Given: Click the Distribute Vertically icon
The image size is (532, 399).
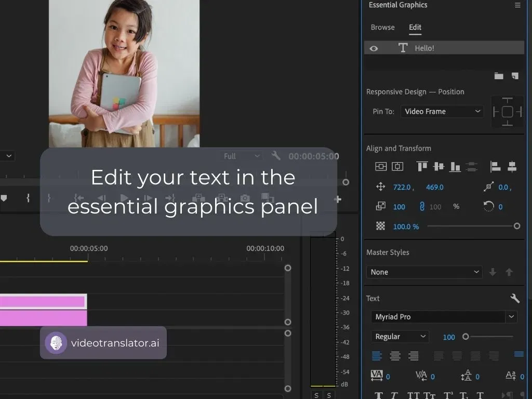Looking at the screenshot, I should coord(472,166).
